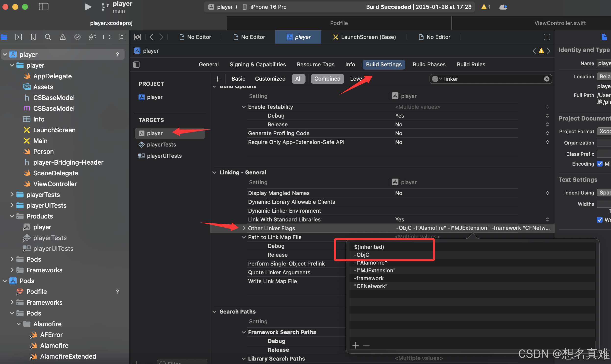
Task: Toggle the navigator sidebar icon
Action: [x=44, y=7]
